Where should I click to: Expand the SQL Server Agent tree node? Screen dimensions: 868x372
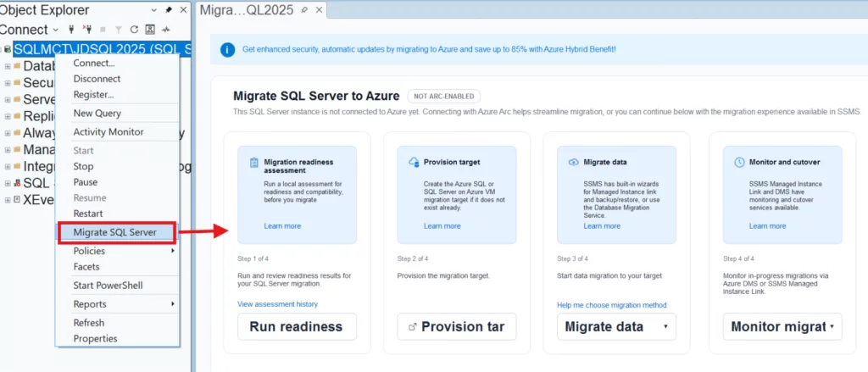[x=8, y=183]
